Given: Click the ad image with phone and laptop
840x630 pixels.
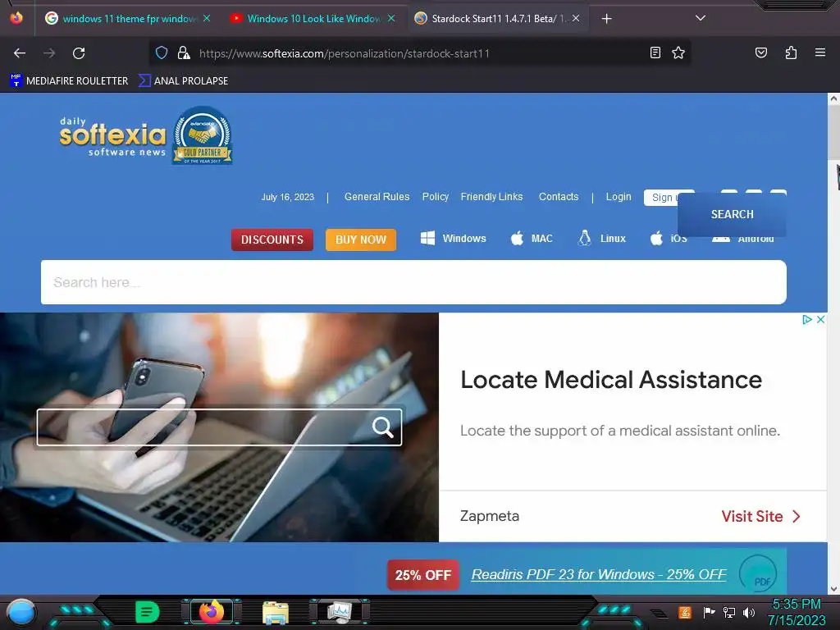Looking at the screenshot, I should (219, 427).
